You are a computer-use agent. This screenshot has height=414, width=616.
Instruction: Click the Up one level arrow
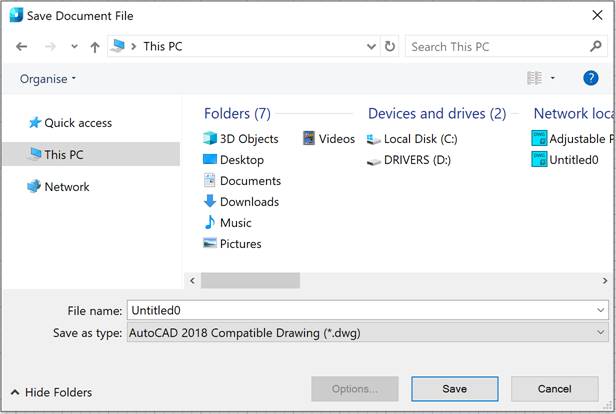[x=94, y=47]
